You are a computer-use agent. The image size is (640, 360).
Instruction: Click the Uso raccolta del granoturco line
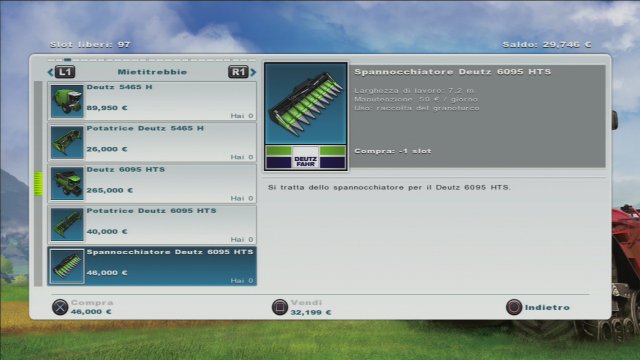click(417, 108)
